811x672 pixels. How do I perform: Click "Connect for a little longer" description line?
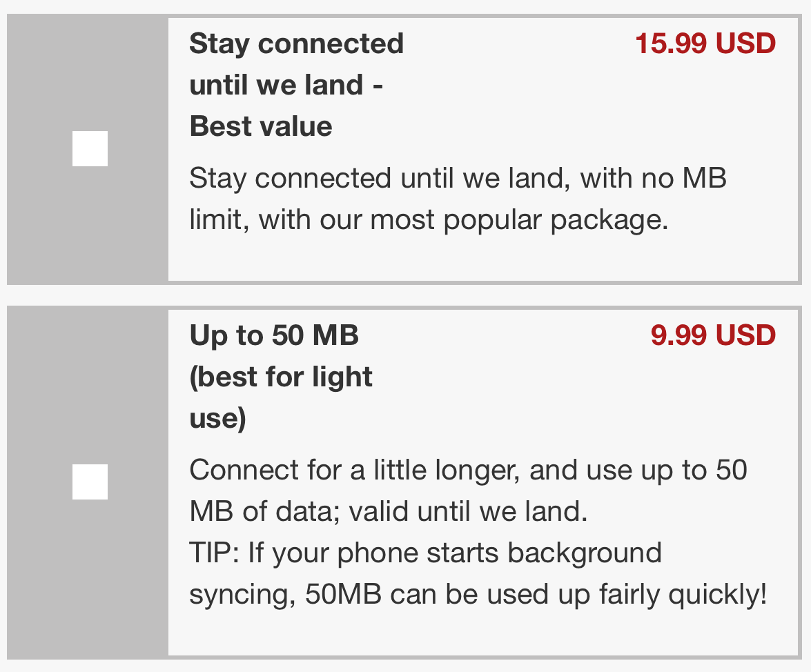[468, 471]
